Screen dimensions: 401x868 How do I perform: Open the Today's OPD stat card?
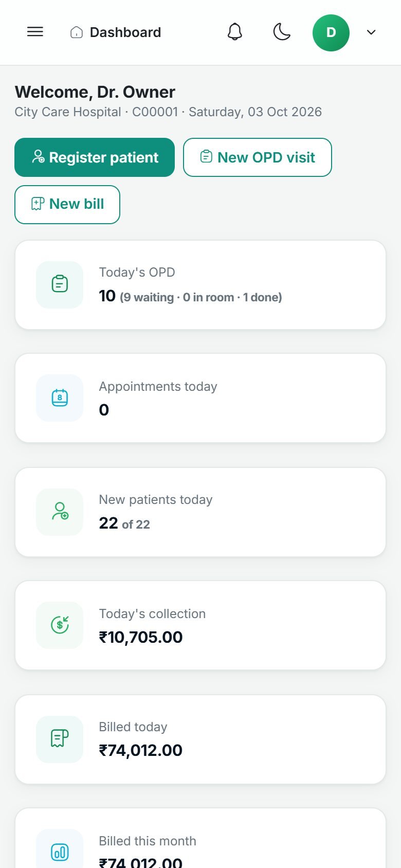(x=200, y=285)
